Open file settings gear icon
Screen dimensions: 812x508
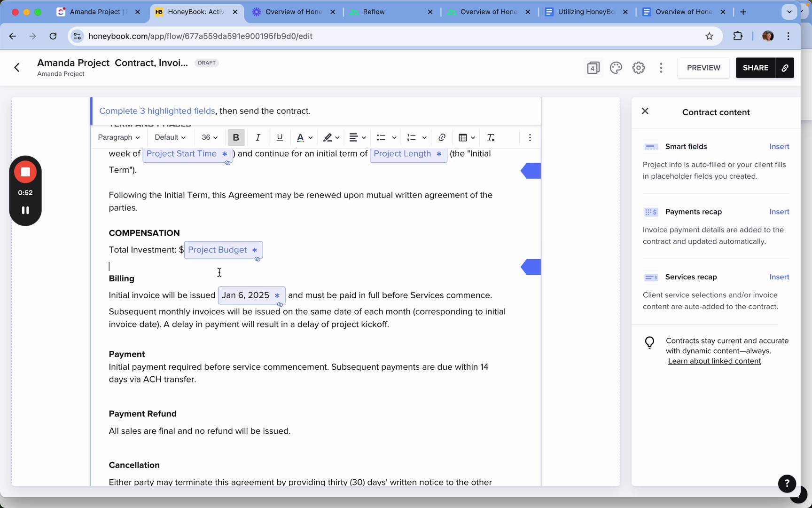pos(638,68)
